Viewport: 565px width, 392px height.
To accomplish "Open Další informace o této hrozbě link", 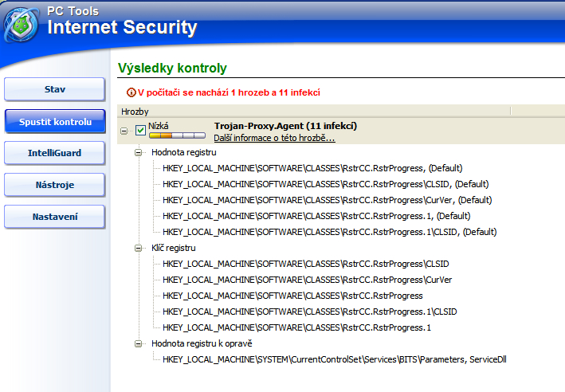I will pos(274,138).
